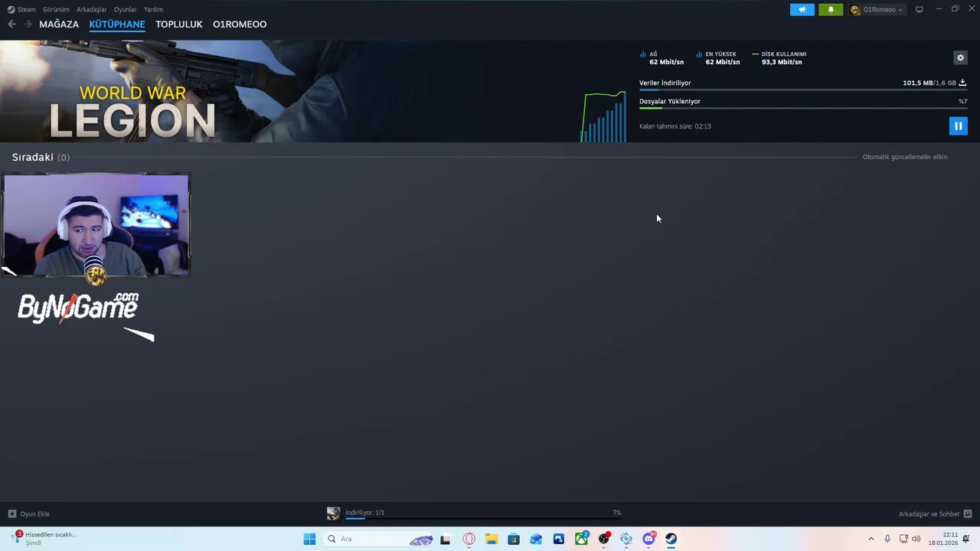980x551 pixels.
Task: Click the Dosyalar Yükleniyor progress bar
Action: pos(803,108)
